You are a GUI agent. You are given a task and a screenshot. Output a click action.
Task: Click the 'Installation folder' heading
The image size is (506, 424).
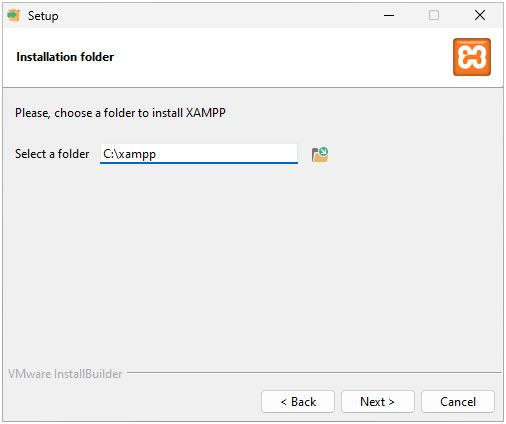pos(65,57)
